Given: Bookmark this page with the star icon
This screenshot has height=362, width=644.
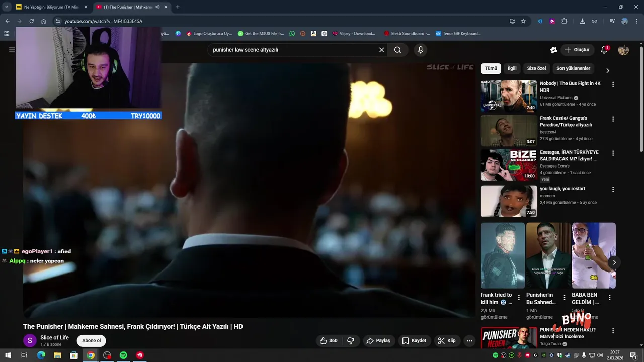Looking at the screenshot, I should coord(523,21).
